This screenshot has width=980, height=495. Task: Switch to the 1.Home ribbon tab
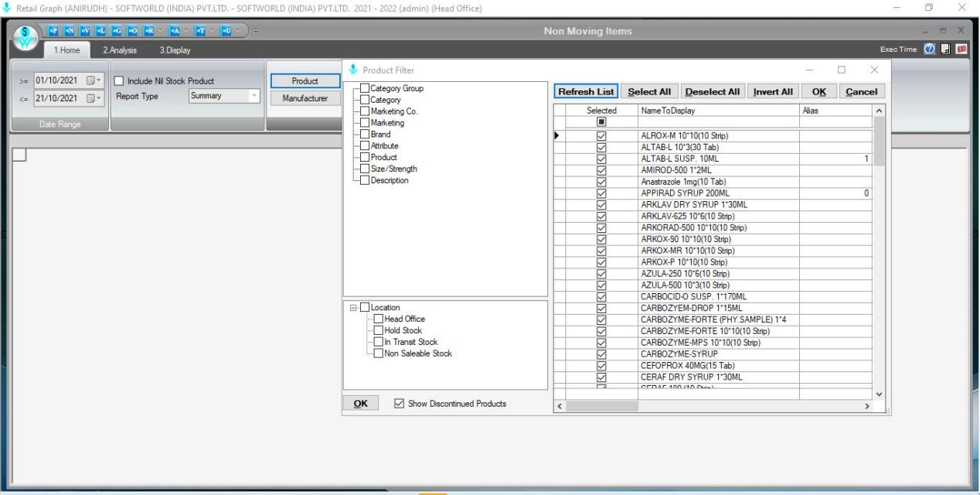pos(67,51)
